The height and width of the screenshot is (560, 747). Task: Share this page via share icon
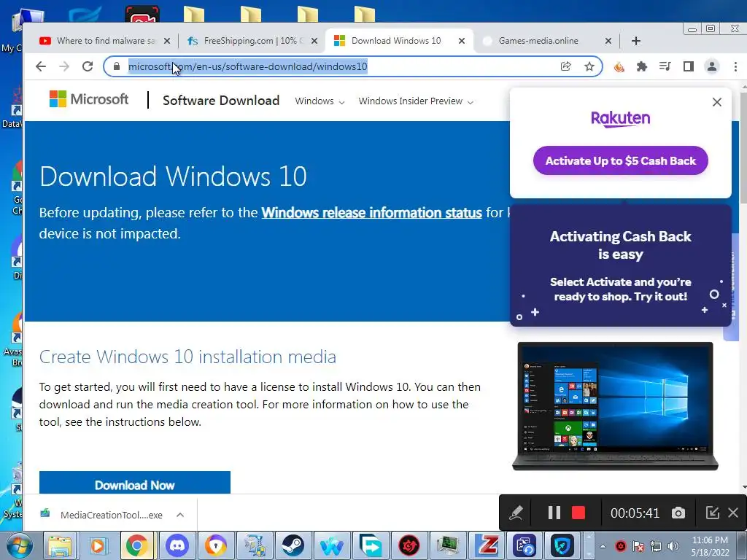tap(565, 66)
